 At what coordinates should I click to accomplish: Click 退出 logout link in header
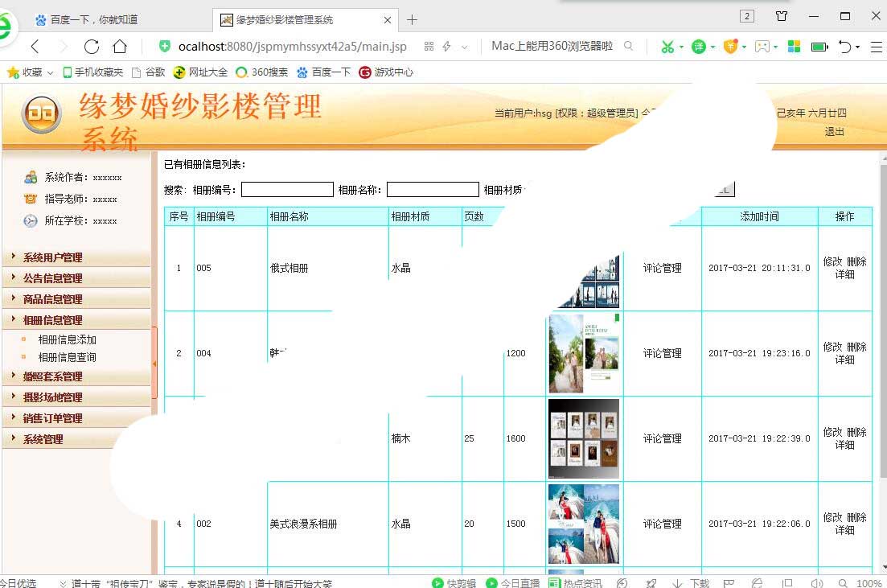(x=834, y=132)
